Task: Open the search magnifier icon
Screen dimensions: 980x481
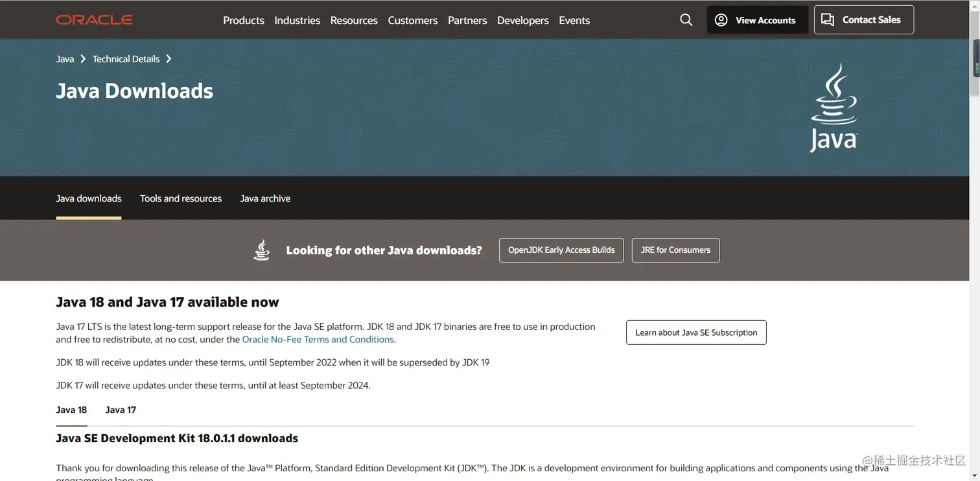Action: (x=686, y=20)
